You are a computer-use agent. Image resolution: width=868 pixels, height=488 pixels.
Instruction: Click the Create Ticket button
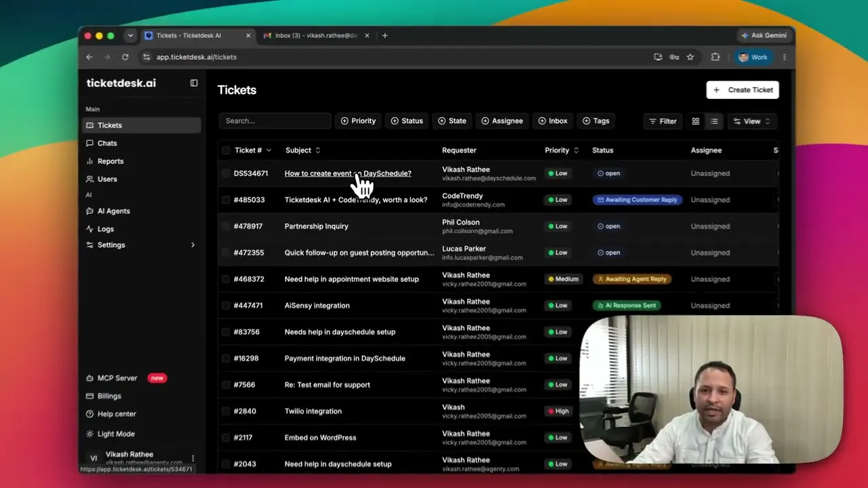[x=743, y=90]
